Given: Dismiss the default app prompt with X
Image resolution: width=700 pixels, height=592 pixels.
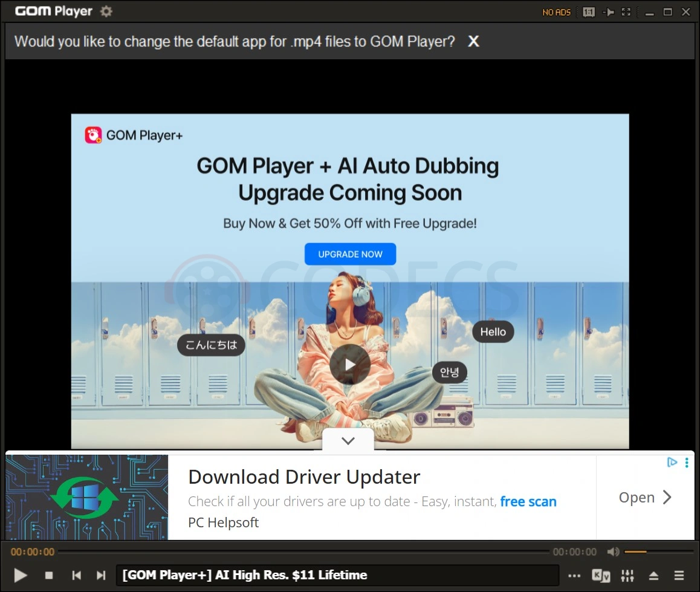Looking at the screenshot, I should (x=474, y=42).
